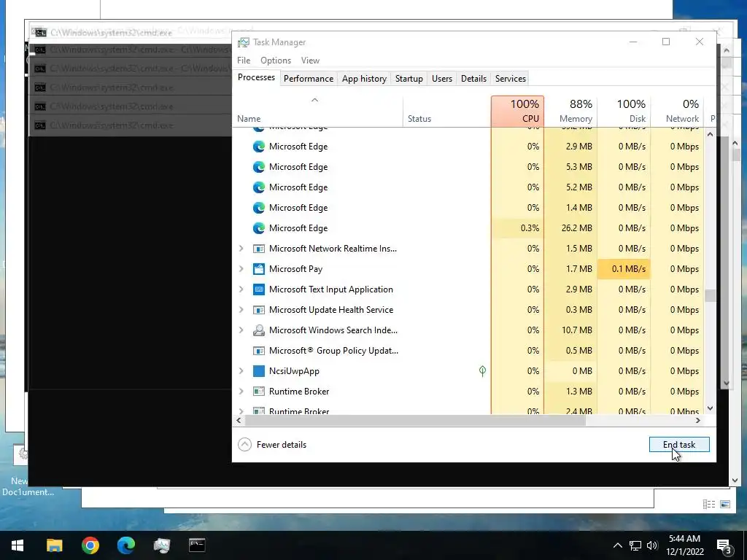Sort by the Status column header
This screenshot has height=560, width=747.
coord(447,112)
